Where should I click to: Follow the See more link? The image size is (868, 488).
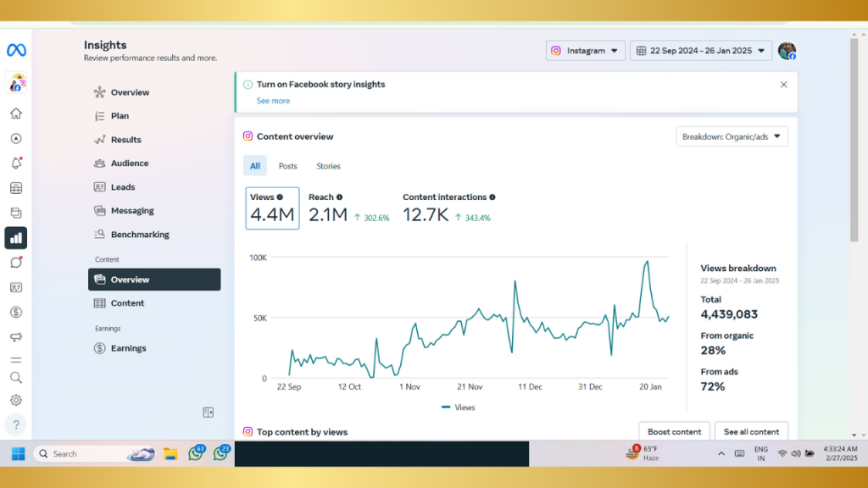click(273, 101)
